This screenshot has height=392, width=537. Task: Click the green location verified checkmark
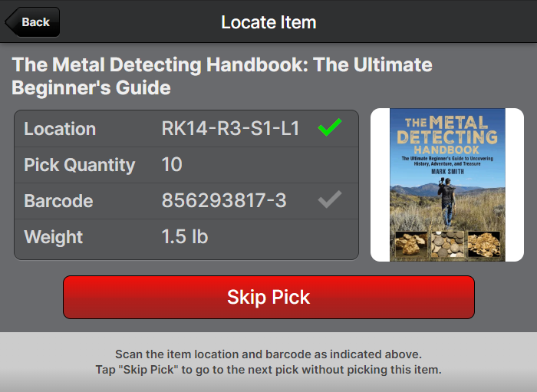[329, 128]
